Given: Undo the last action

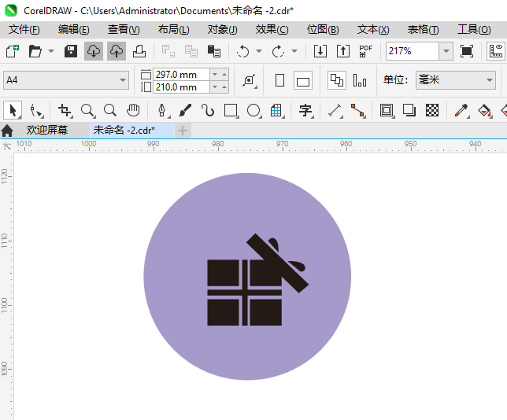Looking at the screenshot, I should [242, 51].
